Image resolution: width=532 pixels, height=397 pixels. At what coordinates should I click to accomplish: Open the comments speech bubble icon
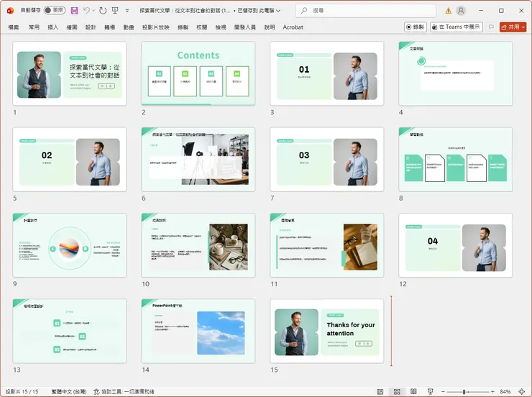click(491, 27)
